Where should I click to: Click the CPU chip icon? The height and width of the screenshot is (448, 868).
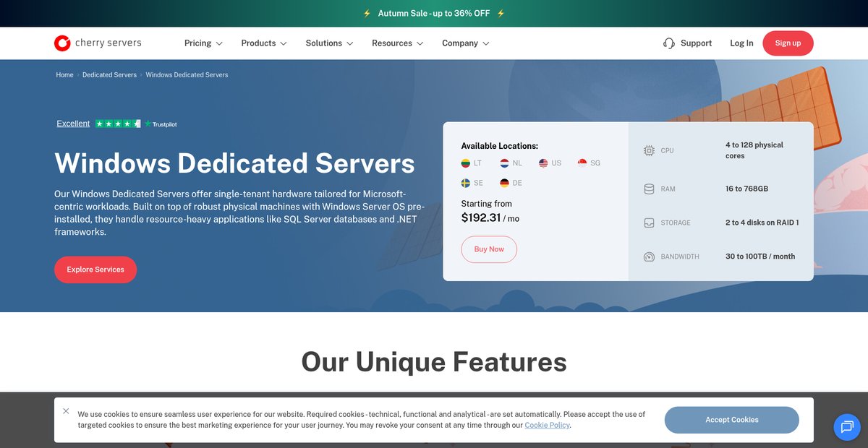649,150
